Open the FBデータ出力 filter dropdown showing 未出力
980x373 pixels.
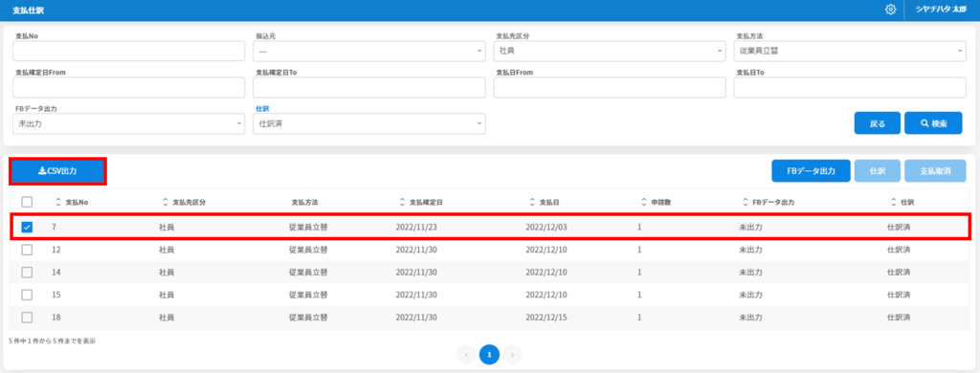click(x=129, y=123)
